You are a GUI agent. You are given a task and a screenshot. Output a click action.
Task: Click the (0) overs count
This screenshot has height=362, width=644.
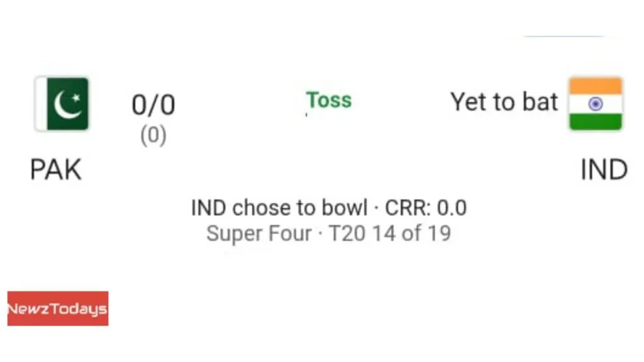pos(153,136)
